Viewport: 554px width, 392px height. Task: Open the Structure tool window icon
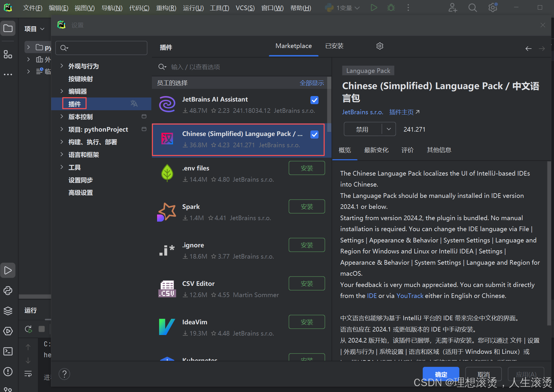[8, 54]
